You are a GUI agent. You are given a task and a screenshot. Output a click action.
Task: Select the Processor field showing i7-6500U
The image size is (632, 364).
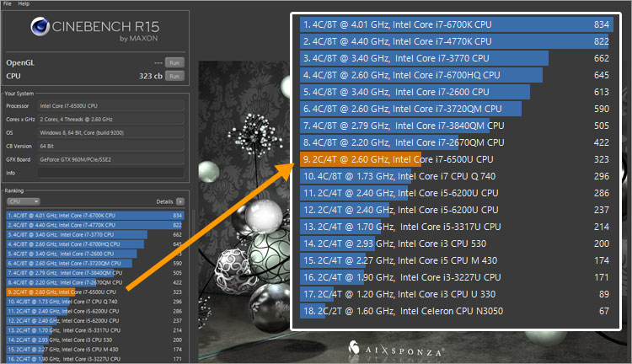click(x=111, y=106)
